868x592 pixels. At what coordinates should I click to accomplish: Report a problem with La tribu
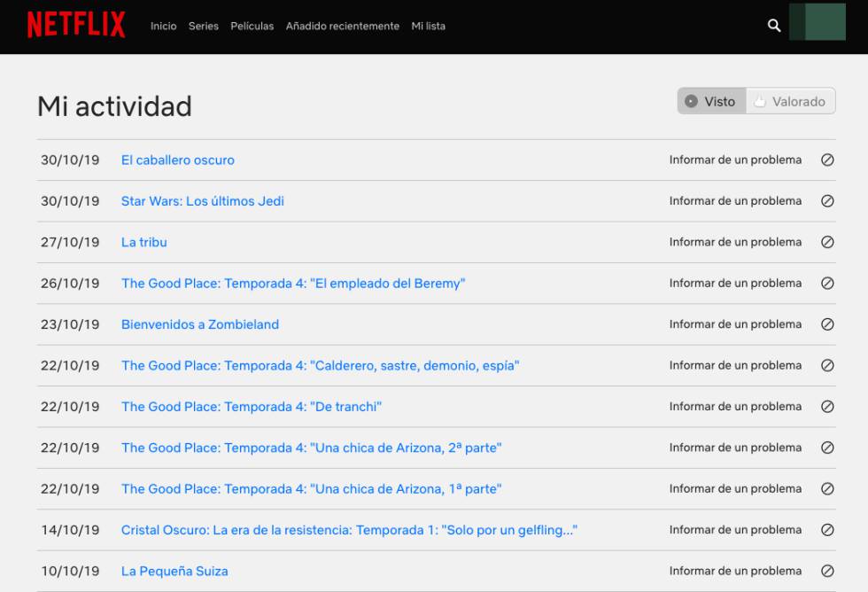pyautogui.click(x=735, y=242)
